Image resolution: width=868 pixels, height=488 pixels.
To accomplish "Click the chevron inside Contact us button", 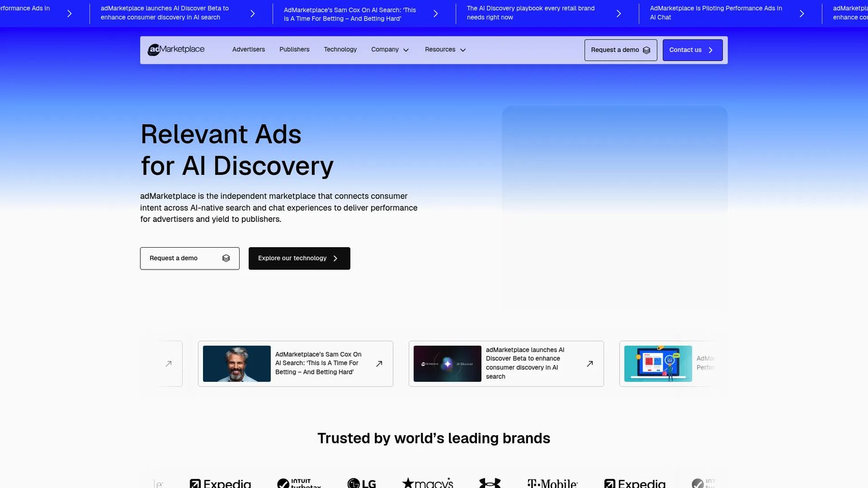I will [710, 50].
